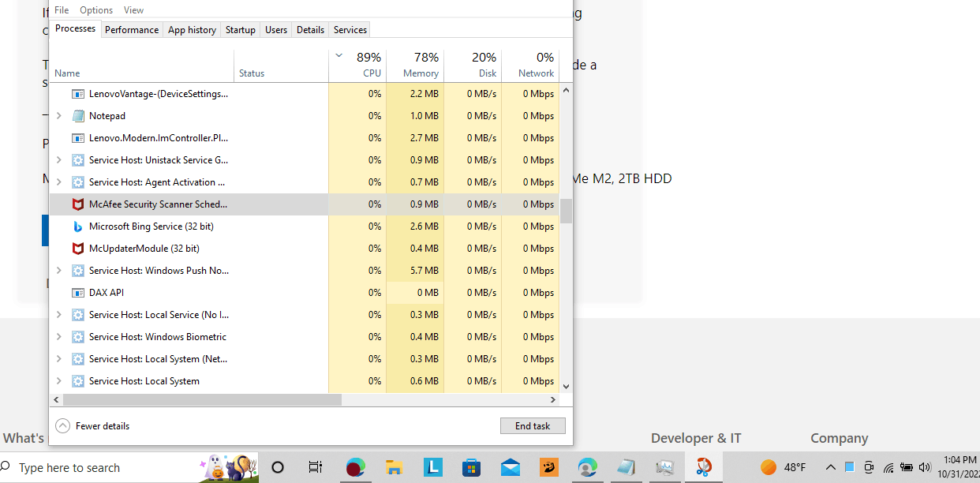Viewport: 980px width, 483px height.
Task: Sort by the Status column header
Action: click(x=281, y=66)
